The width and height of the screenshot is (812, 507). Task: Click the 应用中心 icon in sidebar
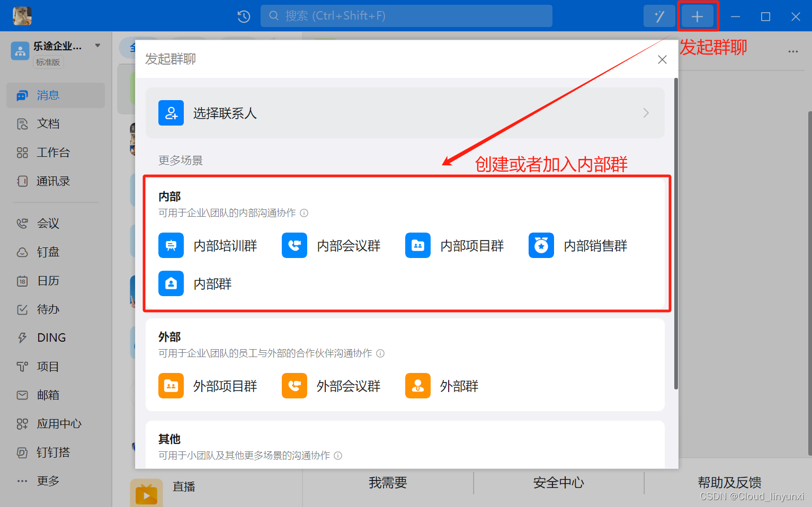pyautogui.click(x=22, y=424)
